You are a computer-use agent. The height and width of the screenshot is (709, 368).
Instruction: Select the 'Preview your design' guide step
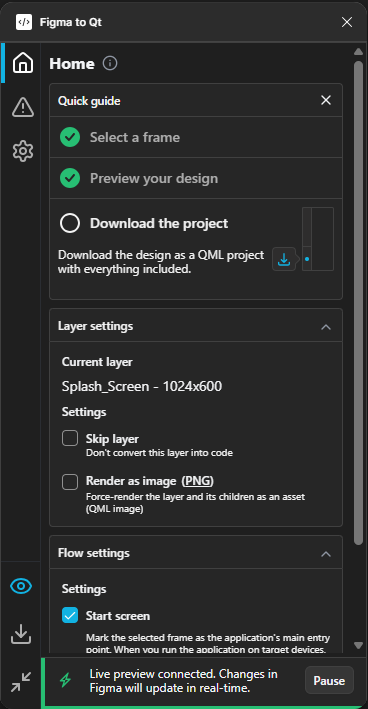pos(196,178)
